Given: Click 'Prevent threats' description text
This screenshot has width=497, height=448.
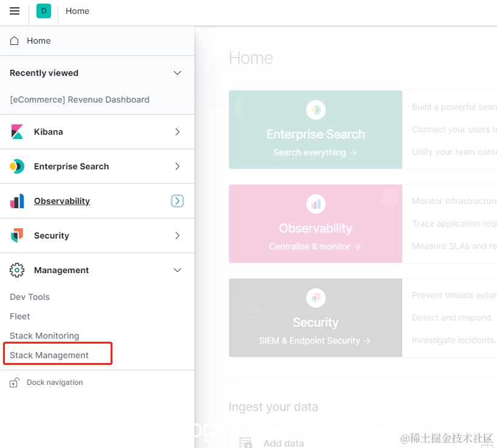Looking at the screenshot, I should click(454, 295).
